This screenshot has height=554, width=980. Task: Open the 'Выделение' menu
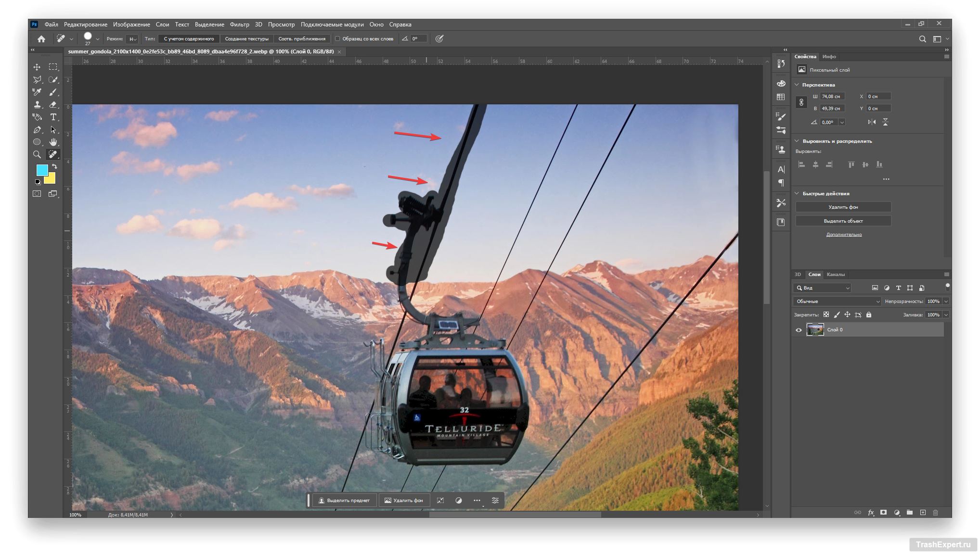(x=209, y=25)
